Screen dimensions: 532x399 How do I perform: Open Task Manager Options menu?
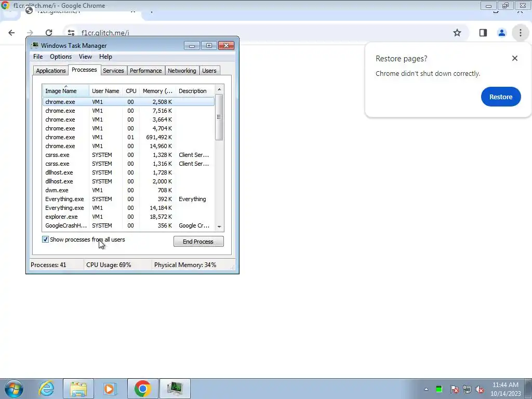pos(61,57)
